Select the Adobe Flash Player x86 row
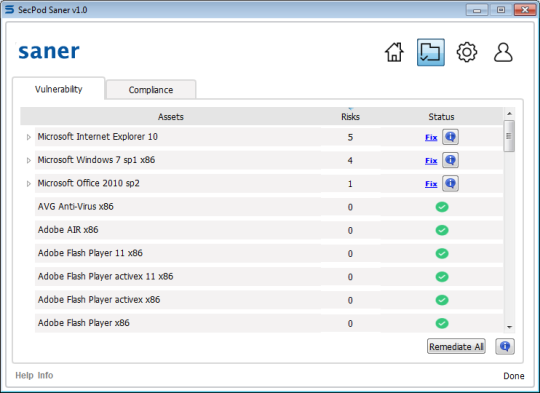This screenshot has height=393, width=540. tap(269, 323)
